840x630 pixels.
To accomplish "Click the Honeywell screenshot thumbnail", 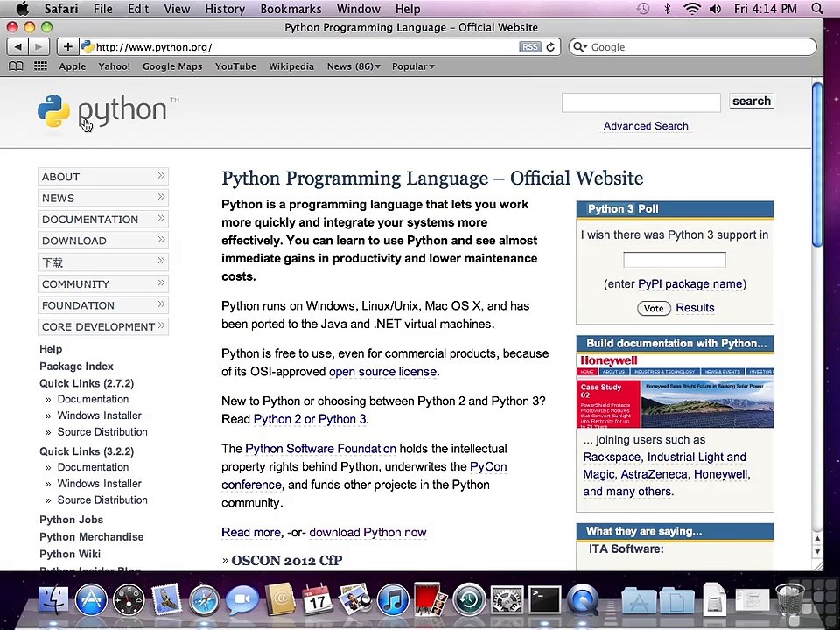I will click(675, 391).
